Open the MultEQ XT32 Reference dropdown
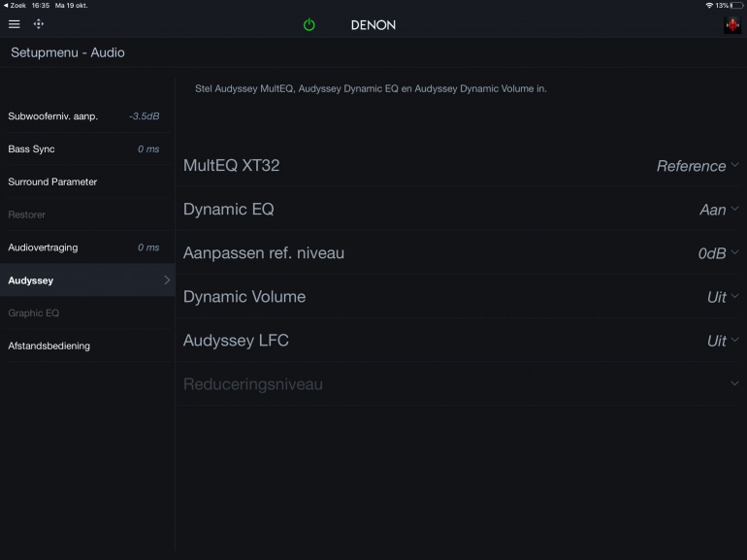This screenshot has width=747, height=560. tap(697, 166)
